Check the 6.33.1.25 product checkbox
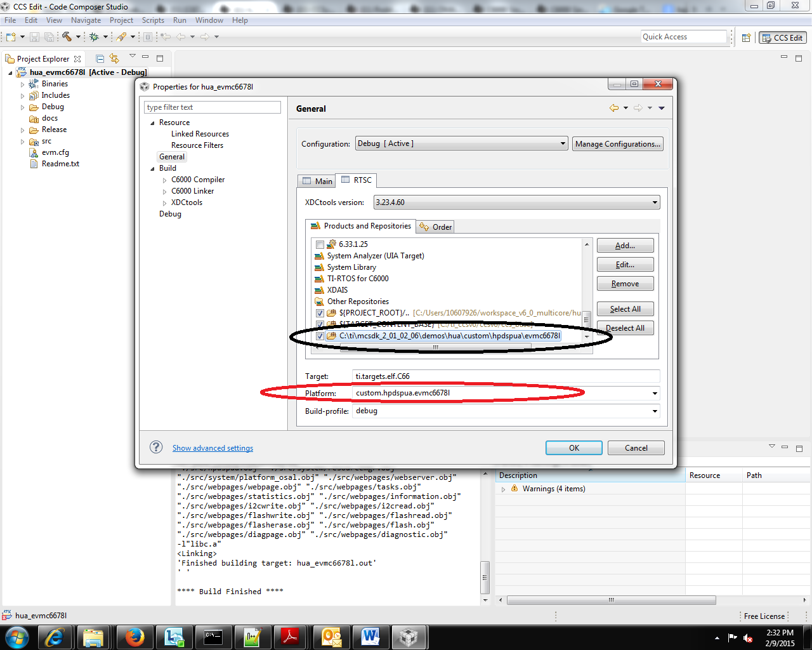Image resolution: width=812 pixels, height=650 pixels. pyautogui.click(x=320, y=244)
